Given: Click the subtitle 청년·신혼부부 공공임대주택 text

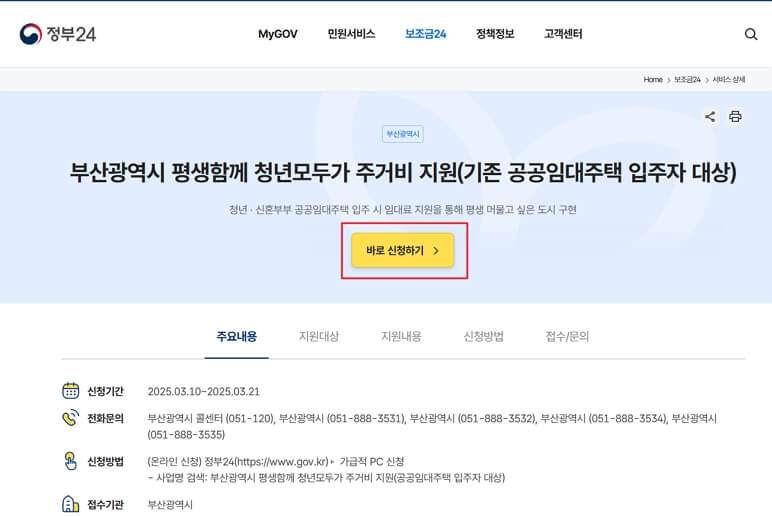Looking at the screenshot, I should pyautogui.click(x=403, y=210).
